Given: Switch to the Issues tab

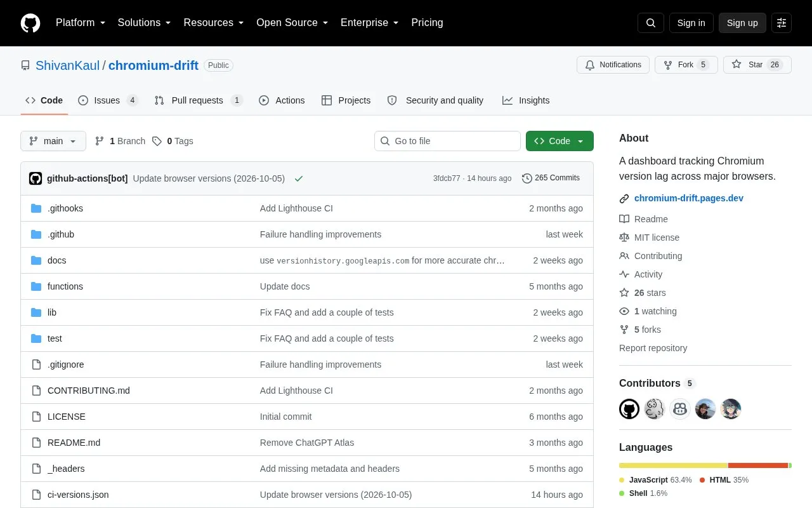Looking at the screenshot, I should (108, 100).
